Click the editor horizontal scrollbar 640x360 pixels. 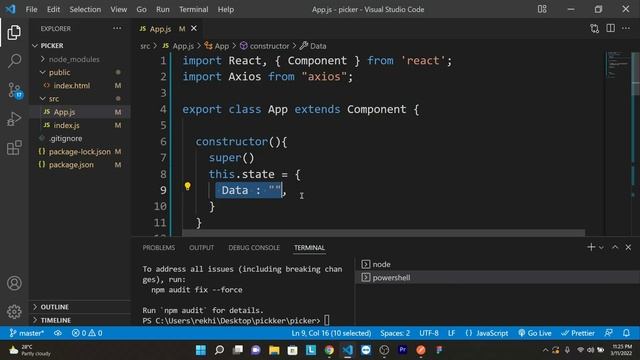tap(383, 233)
